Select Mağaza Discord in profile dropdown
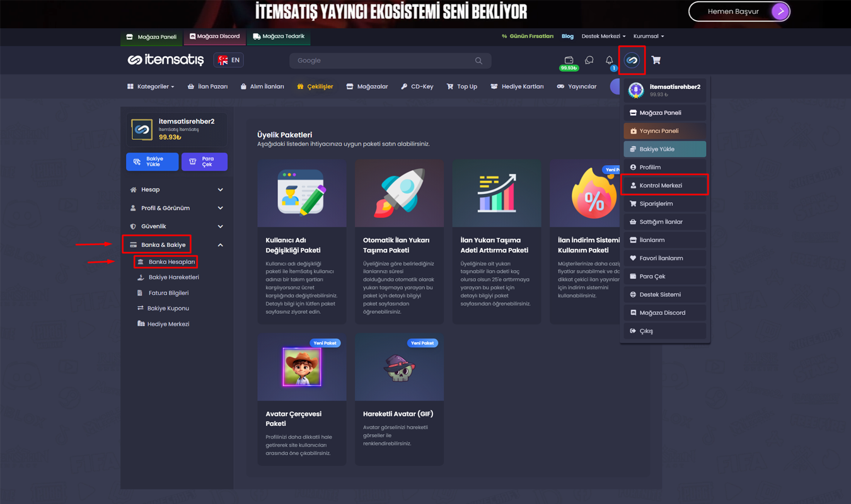The width and height of the screenshot is (851, 504). click(x=664, y=313)
